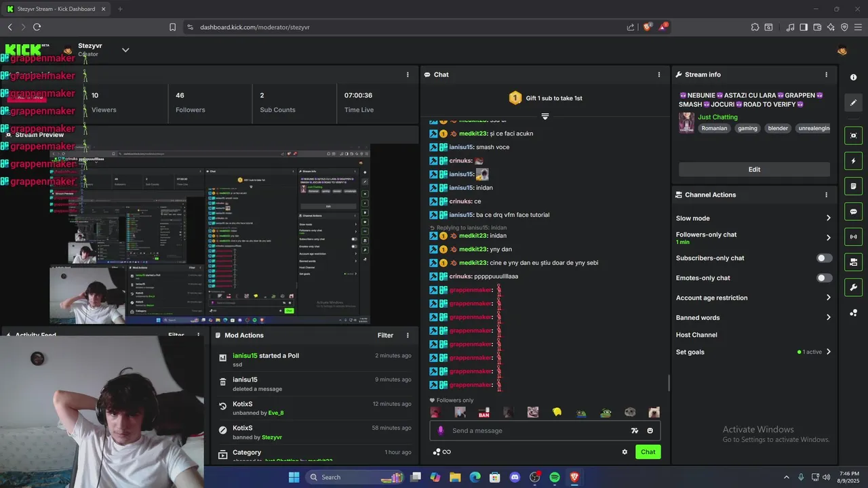Open Discord from the taskbar
Screen dimensions: 868x488
coord(515,477)
